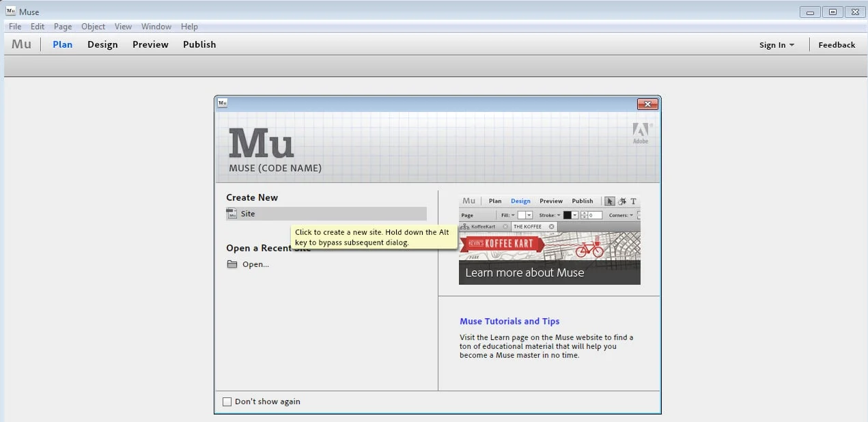This screenshot has width=868, height=422.
Task: Click the large Mu logo banner
Action: pyautogui.click(x=262, y=143)
